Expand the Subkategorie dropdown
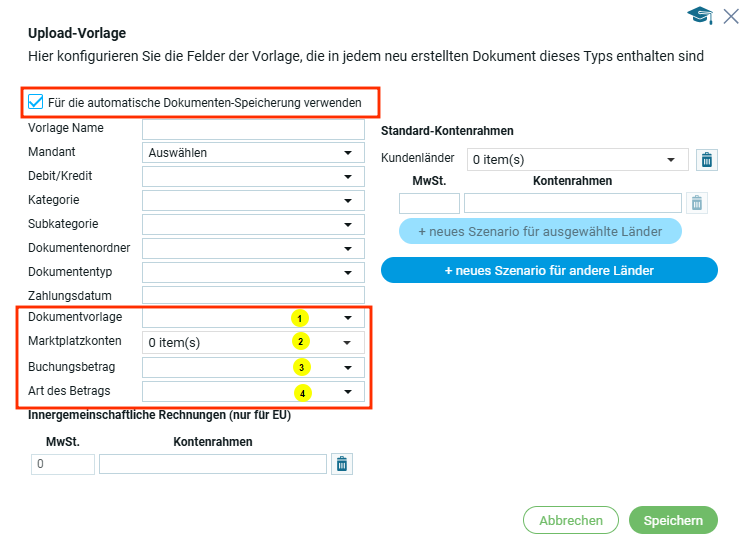 tap(253, 225)
